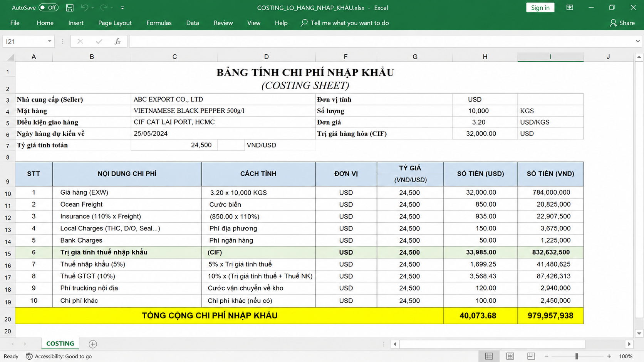Switch to Page Break Preview icon
The image size is (644, 362).
(531, 356)
